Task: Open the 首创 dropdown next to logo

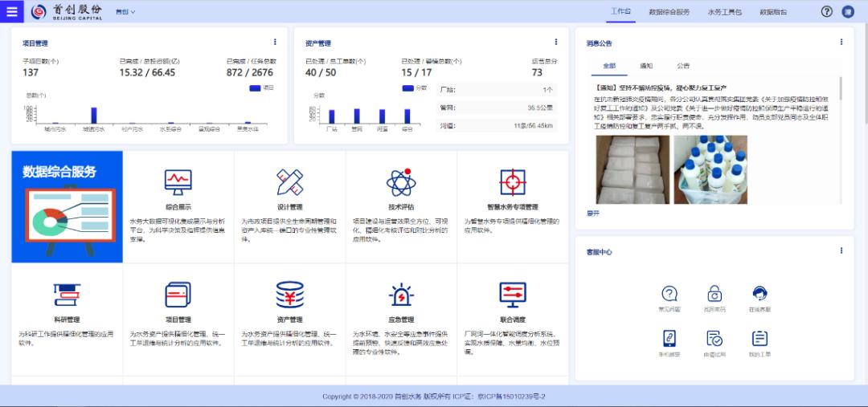Action: coord(125,12)
